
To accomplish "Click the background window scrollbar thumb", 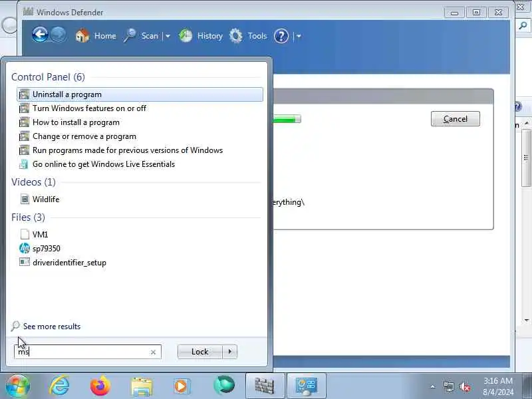I will (527, 158).
